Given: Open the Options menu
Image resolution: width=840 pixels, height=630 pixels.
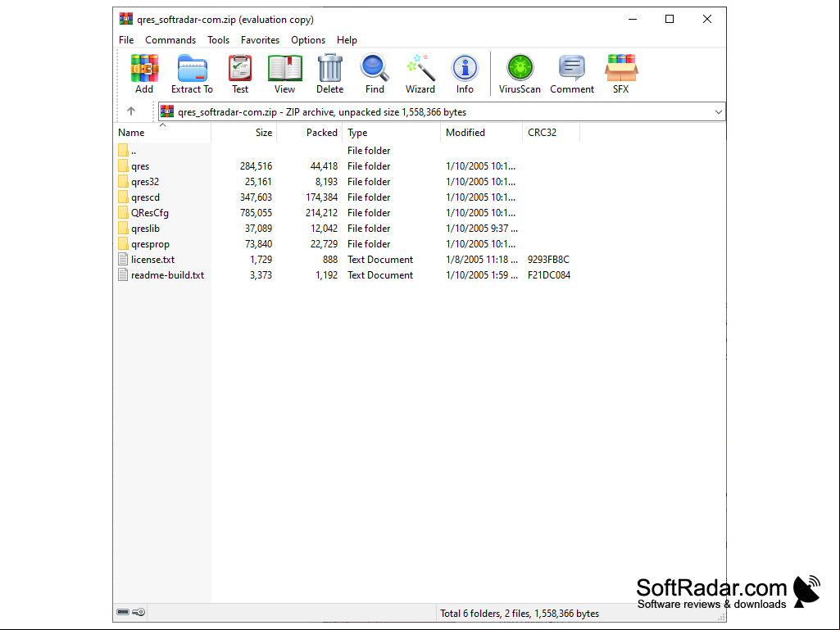Looking at the screenshot, I should point(308,40).
